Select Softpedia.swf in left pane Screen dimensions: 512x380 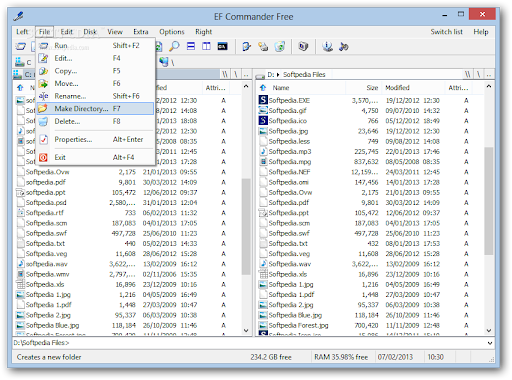[x=46, y=233]
